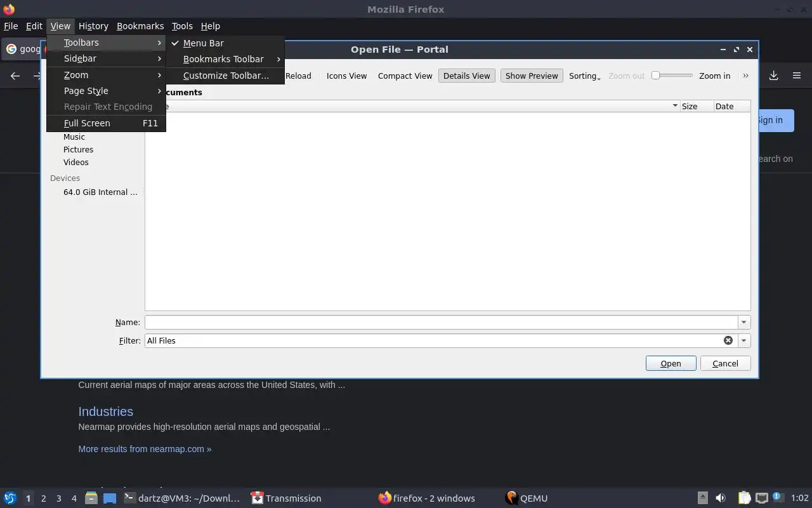The height and width of the screenshot is (508, 812).
Task: Toggle the Menu Bar checkmark item
Action: coord(203,43)
